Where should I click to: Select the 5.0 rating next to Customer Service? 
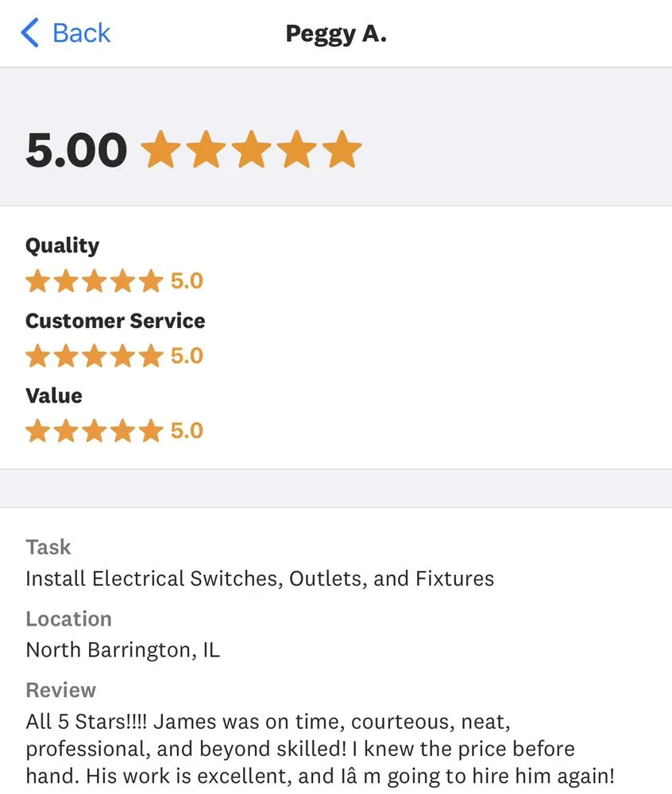[x=187, y=356]
